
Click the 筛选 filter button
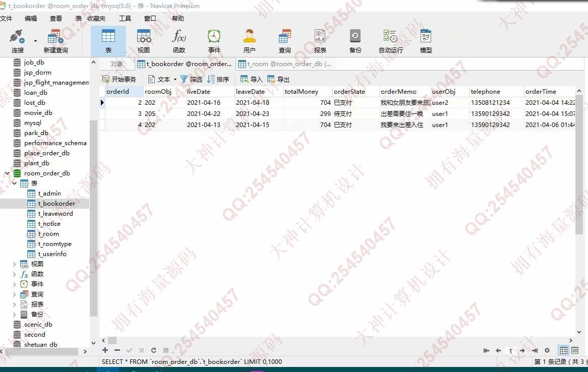pyautogui.click(x=191, y=79)
